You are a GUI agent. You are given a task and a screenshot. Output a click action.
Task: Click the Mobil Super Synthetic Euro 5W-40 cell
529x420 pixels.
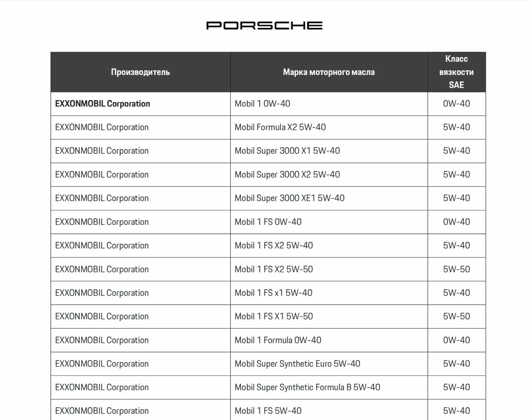click(297, 364)
